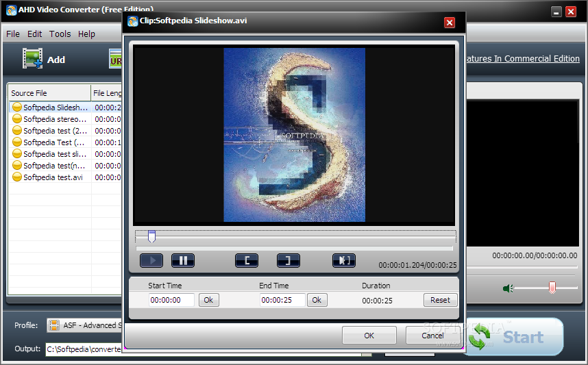Click the Reset button for clip times
Image resolution: width=588 pixels, height=365 pixels.
tap(440, 300)
